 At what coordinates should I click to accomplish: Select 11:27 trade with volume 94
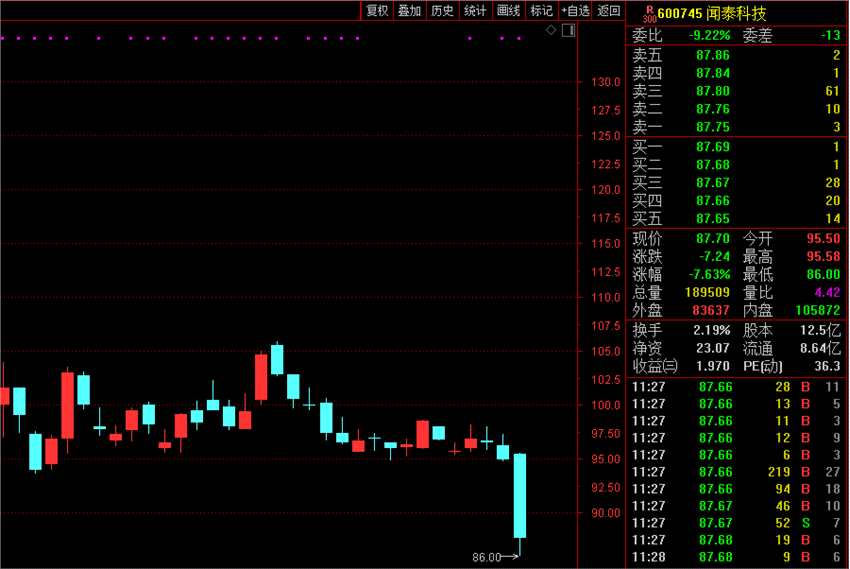point(736,488)
